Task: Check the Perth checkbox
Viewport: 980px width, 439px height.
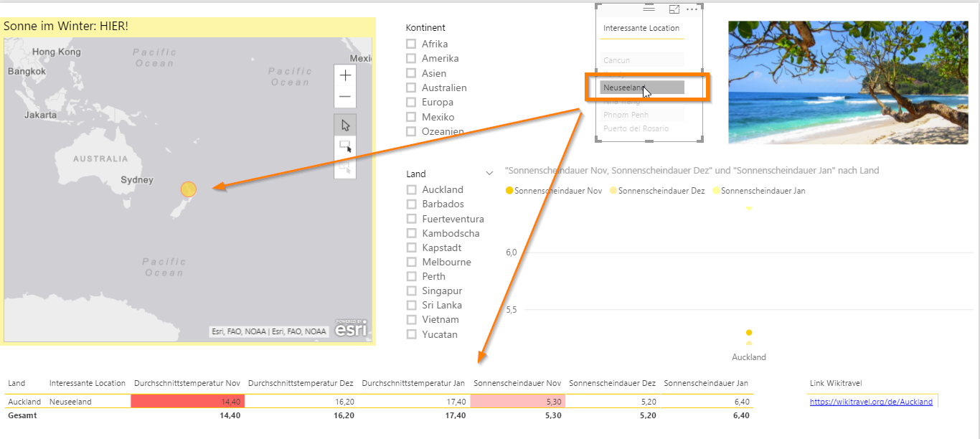Action: [x=412, y=276]
